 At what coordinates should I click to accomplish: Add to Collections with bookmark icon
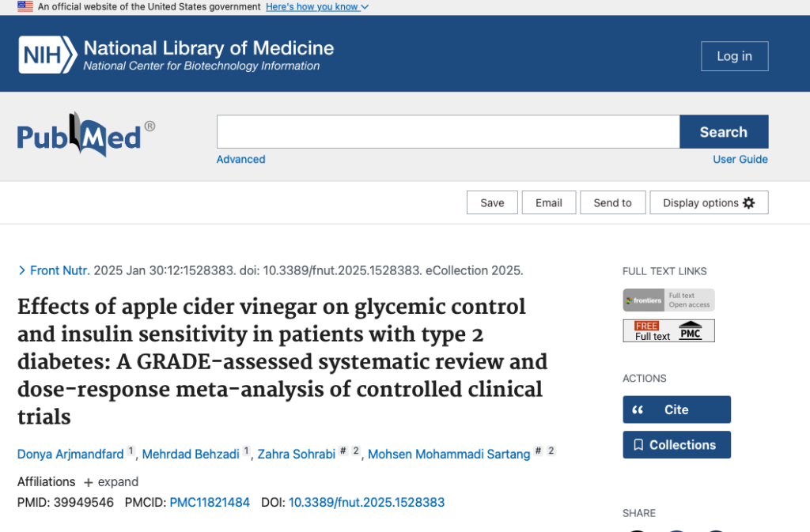click(676, 445)
